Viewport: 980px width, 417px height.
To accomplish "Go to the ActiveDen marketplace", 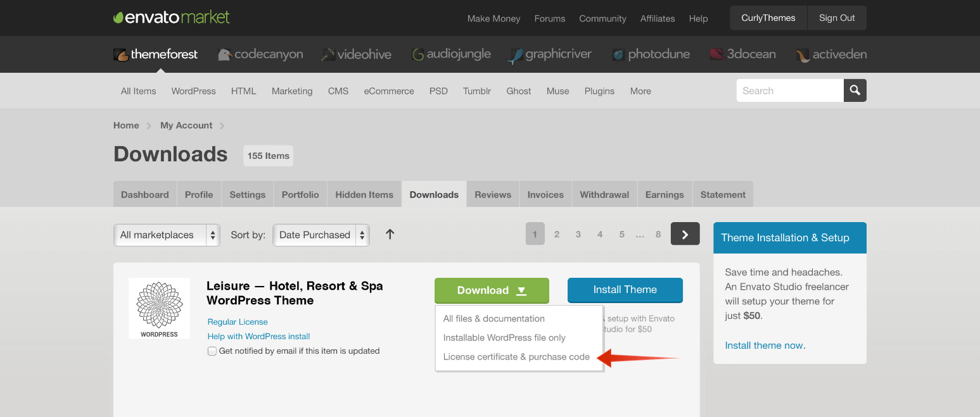I will coord(831,54).
